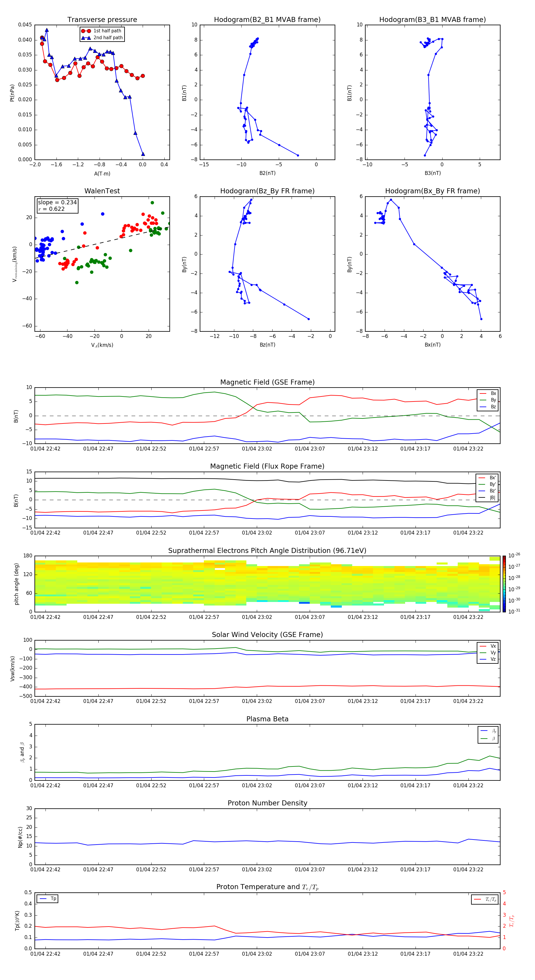
Task: Select the Bz' legend entry in Flux Rope panel
Action: 487,491
